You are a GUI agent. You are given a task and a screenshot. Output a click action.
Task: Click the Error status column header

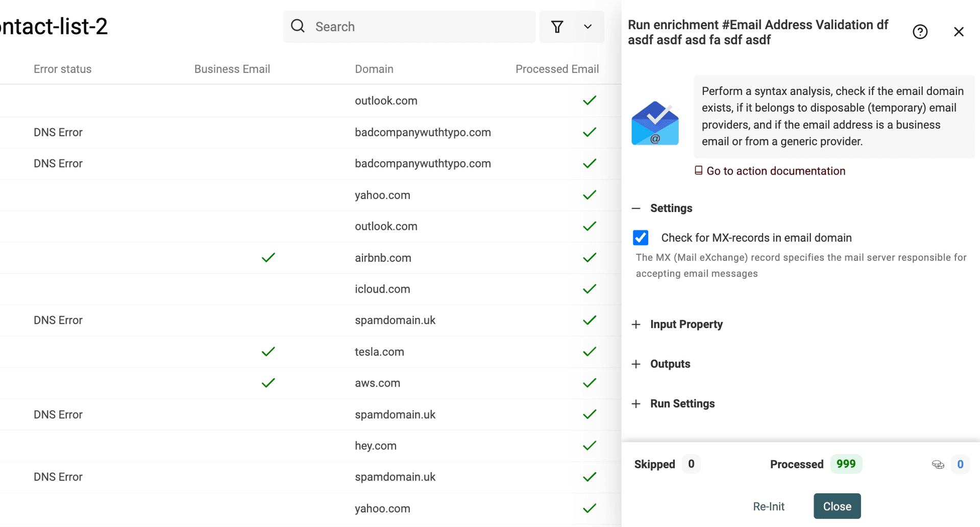[x=62, y=69]
